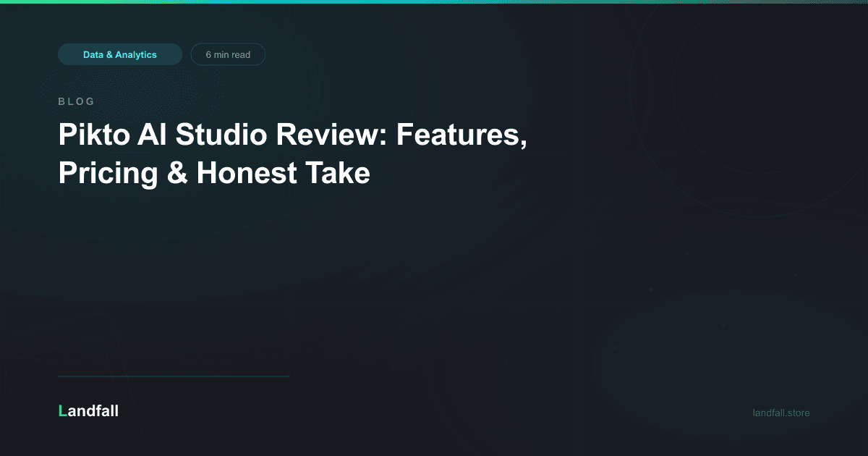Select the 6 min read badge
This screenshot has width=868, height=456.
[227, 54]
